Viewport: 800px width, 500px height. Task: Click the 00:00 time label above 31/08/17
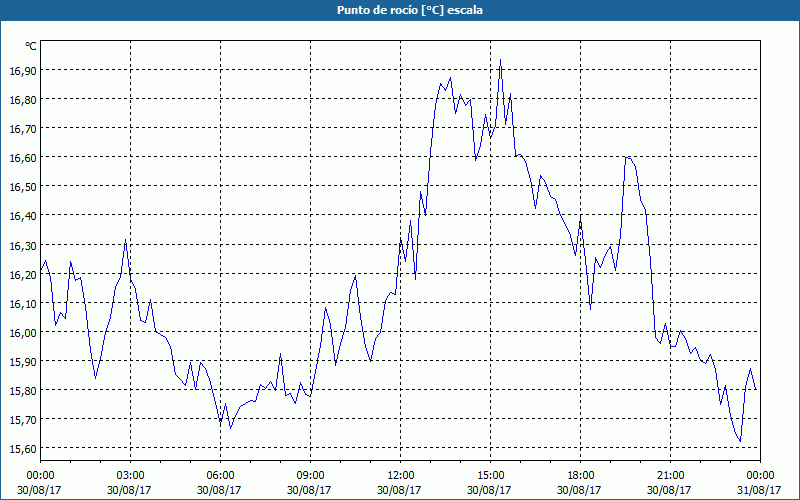tap(760, 476)
